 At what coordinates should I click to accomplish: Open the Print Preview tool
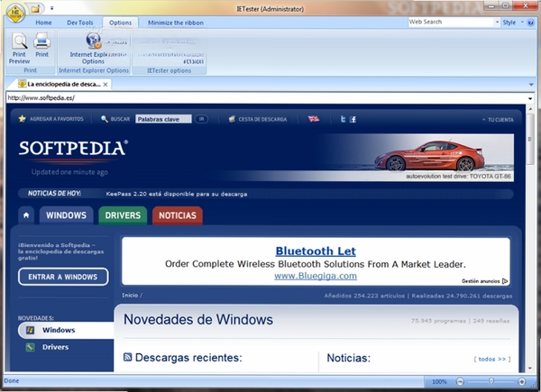(x=19, y=48)
